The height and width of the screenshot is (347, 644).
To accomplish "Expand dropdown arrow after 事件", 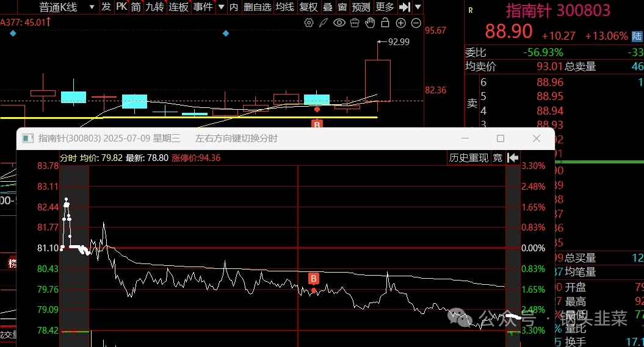I will point(222,7).
